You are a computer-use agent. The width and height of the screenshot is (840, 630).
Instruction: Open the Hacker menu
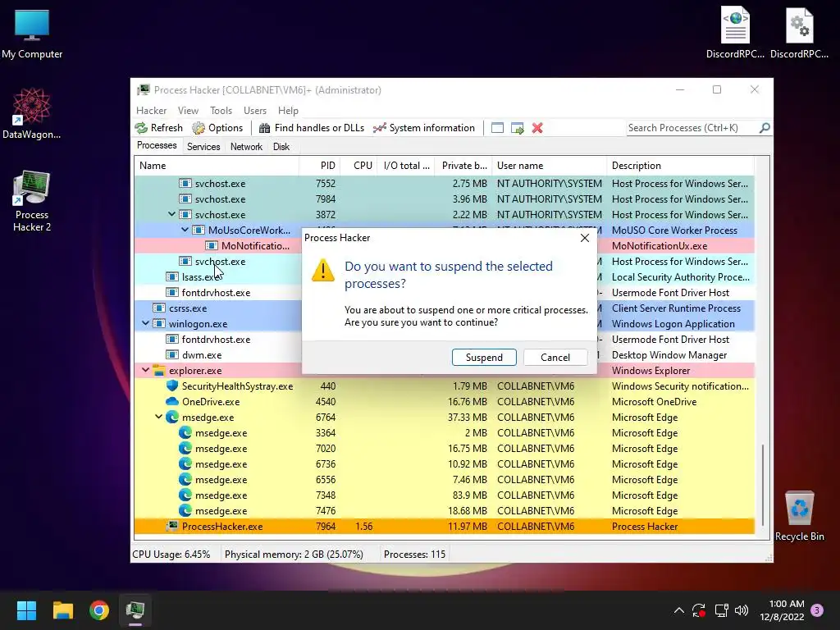pyautogui.click(x=151, y=111)
